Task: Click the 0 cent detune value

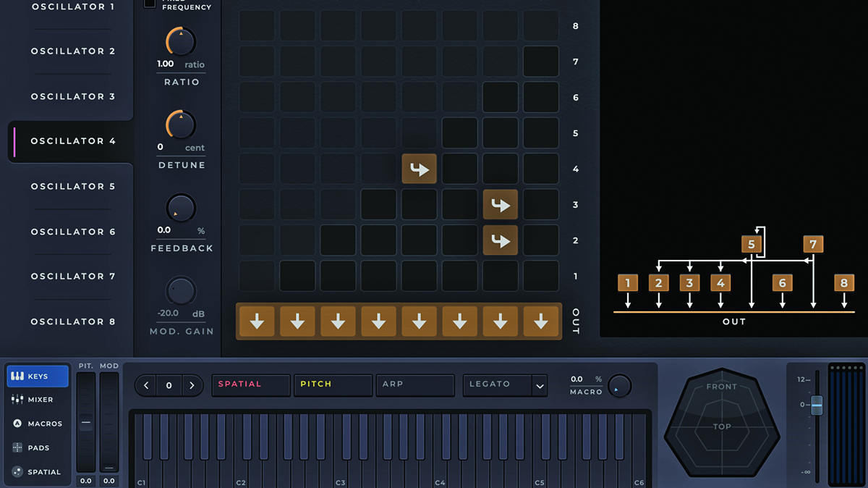Action: click(x=161, y=147)
